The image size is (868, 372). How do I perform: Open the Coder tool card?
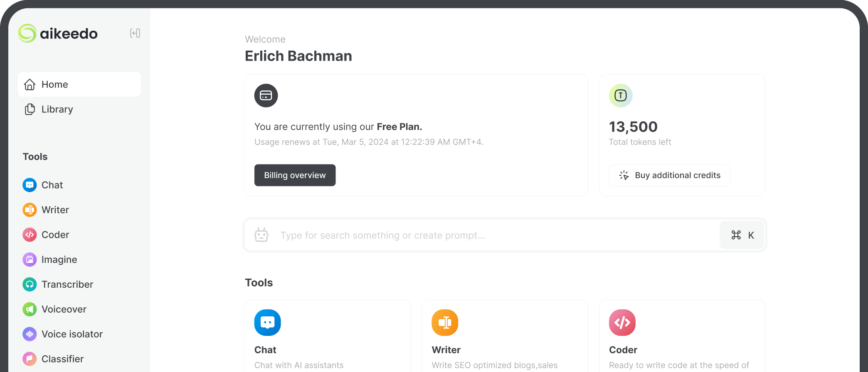tap(682, 336)
